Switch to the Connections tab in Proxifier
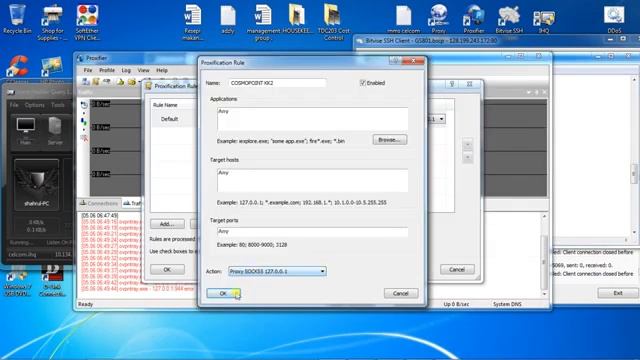 click(99, 203)
